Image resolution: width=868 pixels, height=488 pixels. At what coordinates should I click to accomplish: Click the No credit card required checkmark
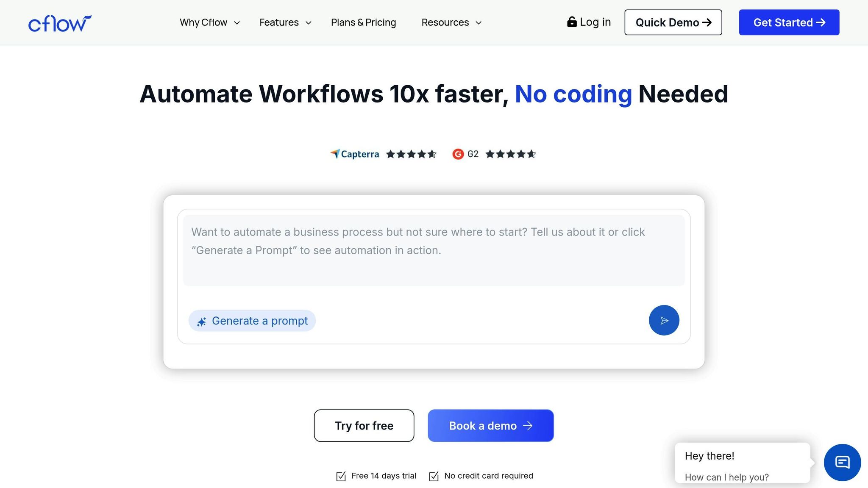(x=434, y=476)
